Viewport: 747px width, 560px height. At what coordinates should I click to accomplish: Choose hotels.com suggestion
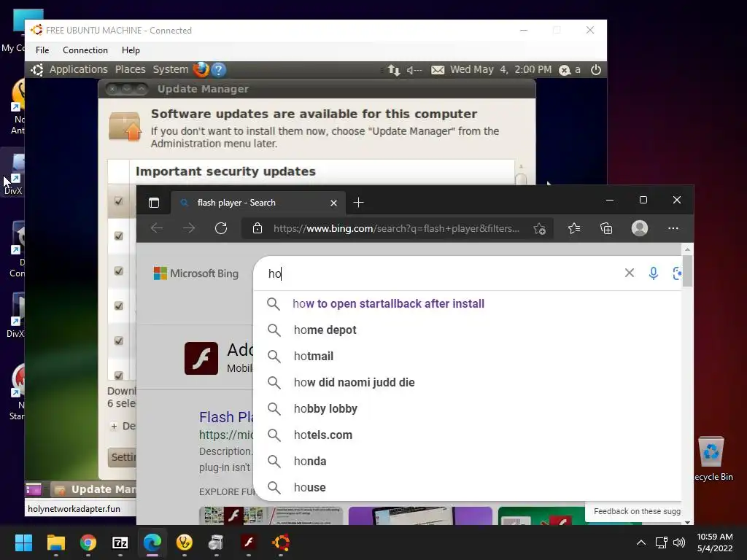(x=468, y=435)
